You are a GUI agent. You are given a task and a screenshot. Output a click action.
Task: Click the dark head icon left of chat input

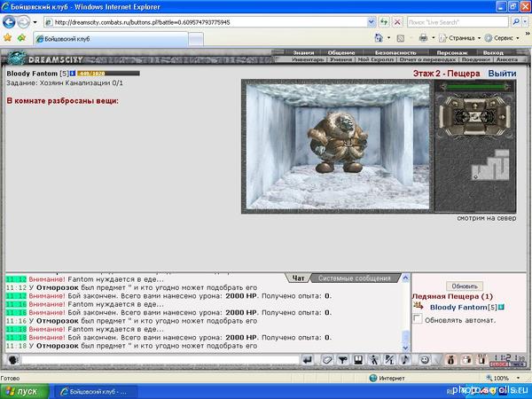[12, 360]
